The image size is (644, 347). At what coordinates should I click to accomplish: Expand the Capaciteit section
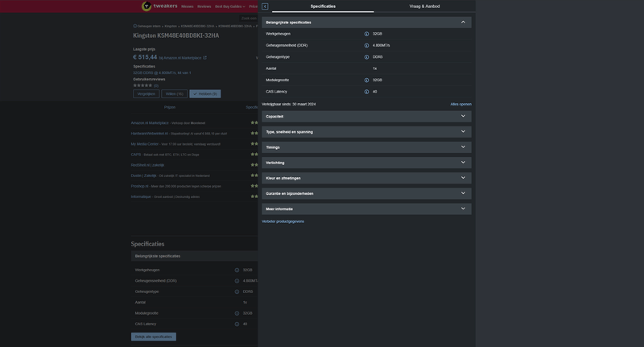(x=463, y=117)
